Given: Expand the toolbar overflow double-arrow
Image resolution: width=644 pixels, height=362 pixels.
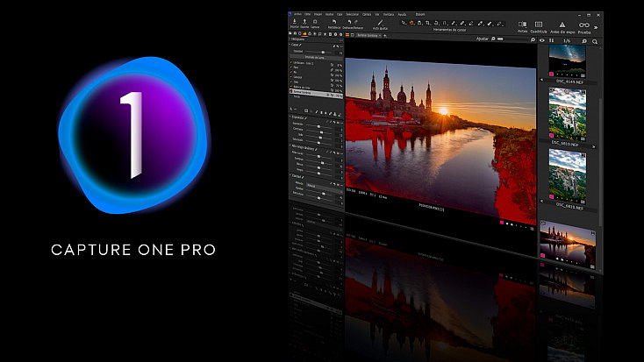Looking at the screenshot, I should (x=596, y=27).
